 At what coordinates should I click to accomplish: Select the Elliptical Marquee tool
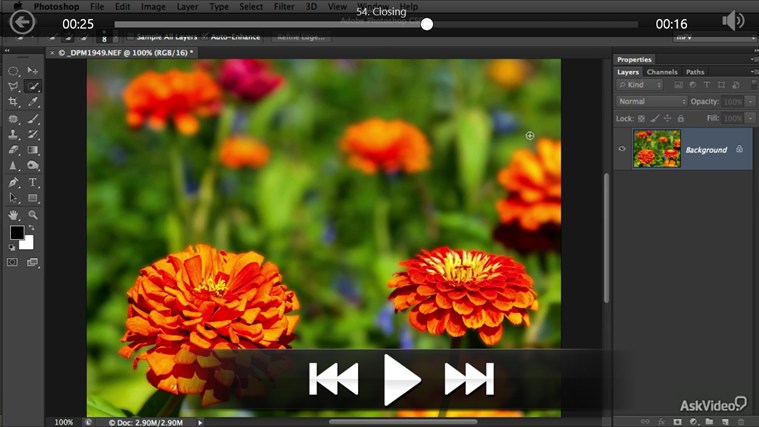coord(13,71)
